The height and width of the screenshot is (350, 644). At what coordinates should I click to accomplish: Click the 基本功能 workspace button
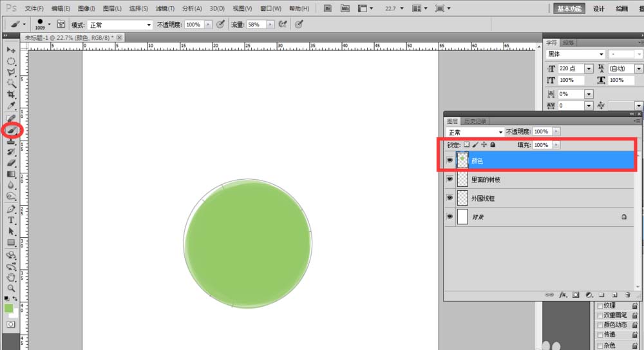point(569,8)
